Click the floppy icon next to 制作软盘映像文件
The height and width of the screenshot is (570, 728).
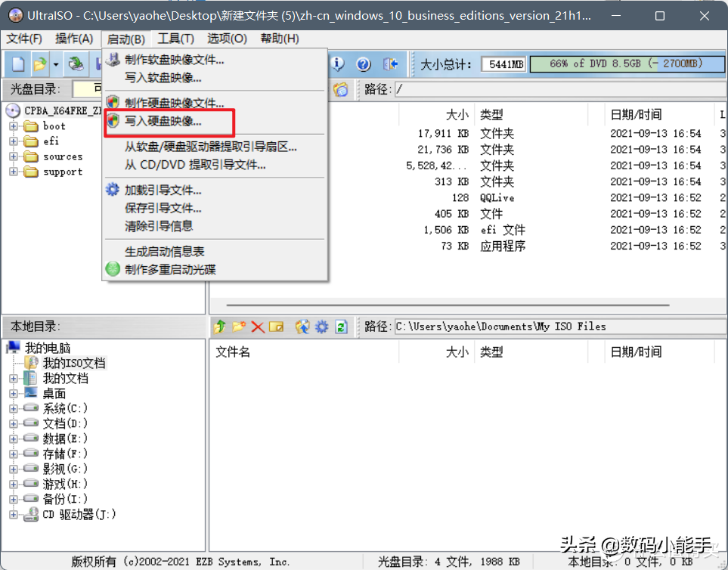113,60
